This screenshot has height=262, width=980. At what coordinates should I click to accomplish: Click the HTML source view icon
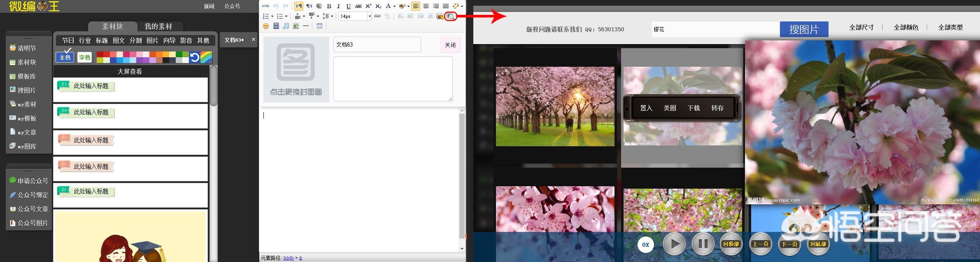pyautogui.click(x=265, y=6)
